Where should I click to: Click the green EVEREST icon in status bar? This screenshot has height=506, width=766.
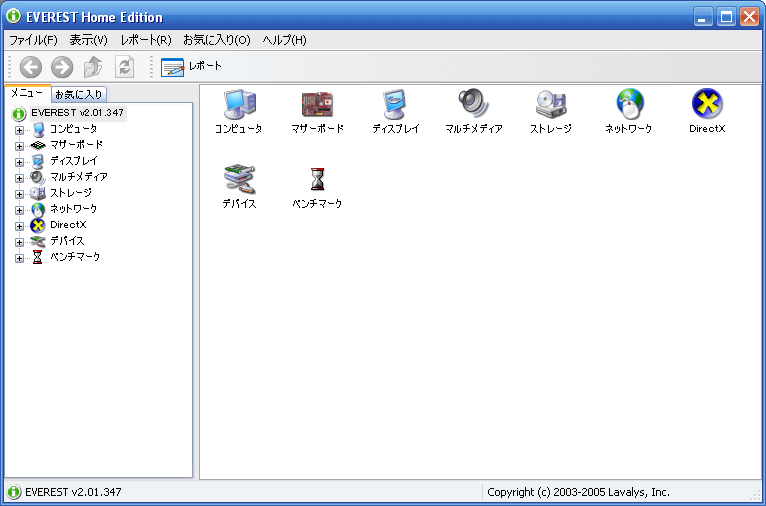pyautogui.click(x=14, y=492)
